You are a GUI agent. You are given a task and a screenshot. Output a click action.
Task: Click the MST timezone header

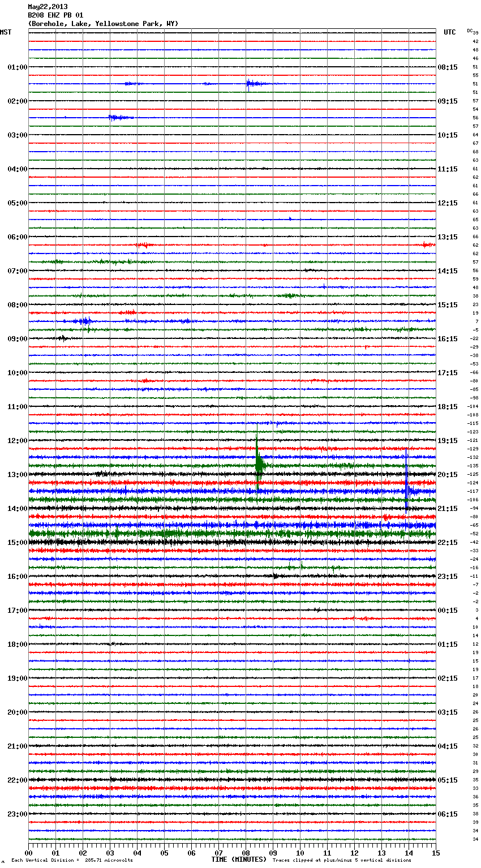coord(6,32)
